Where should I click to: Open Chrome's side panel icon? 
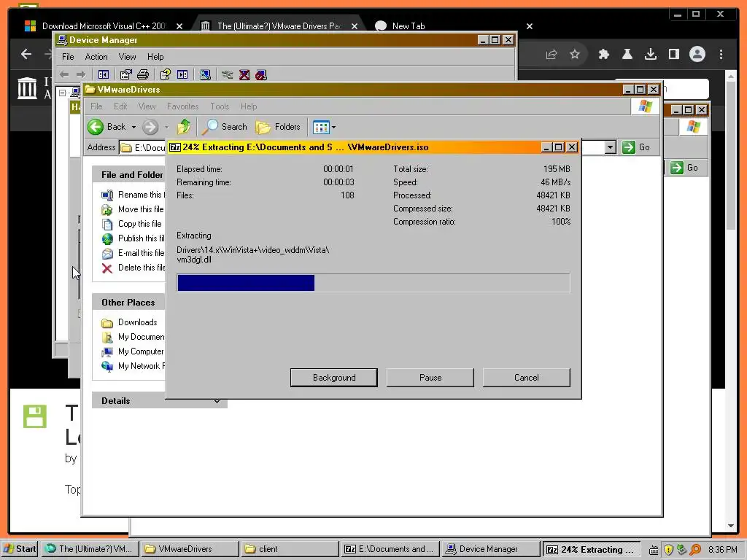click(673, 54)
